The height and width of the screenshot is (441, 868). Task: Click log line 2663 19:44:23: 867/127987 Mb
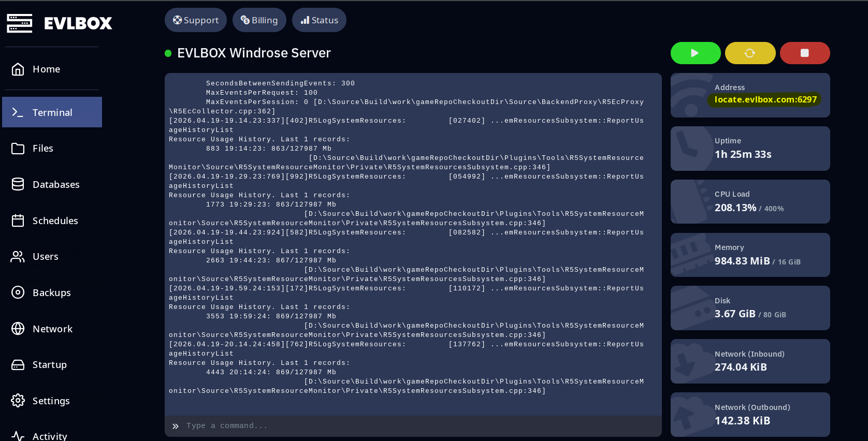click(x=271, y=260)
